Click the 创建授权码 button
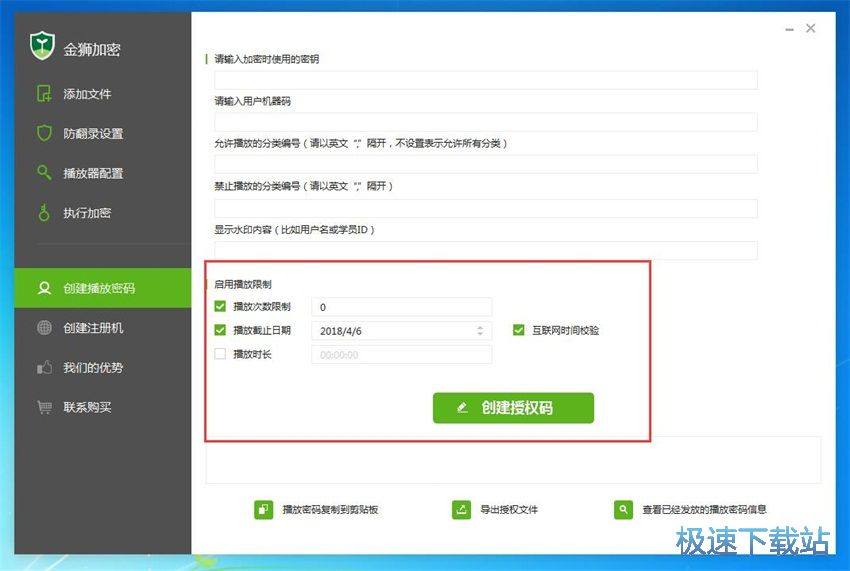This screenshot has height=571, width=850. (x=513, y=408)
